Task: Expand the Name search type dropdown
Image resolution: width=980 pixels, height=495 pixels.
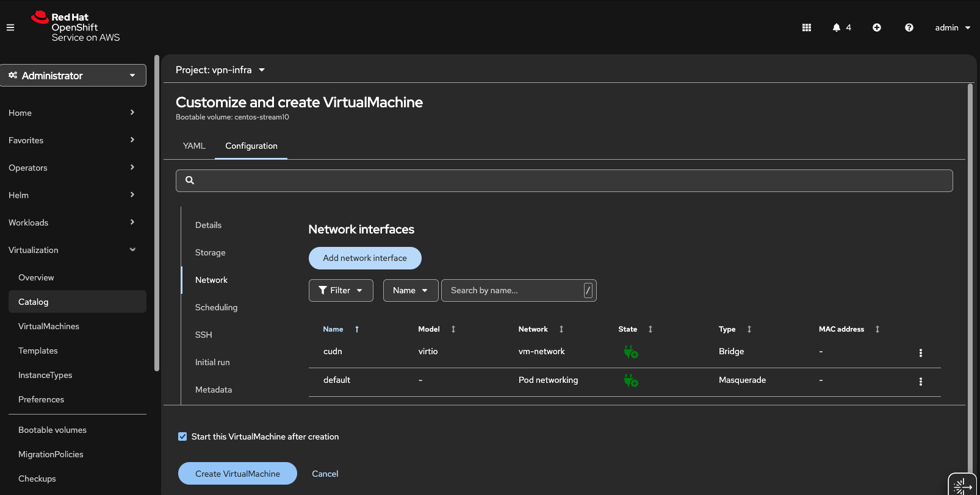Action: [410, 291]
